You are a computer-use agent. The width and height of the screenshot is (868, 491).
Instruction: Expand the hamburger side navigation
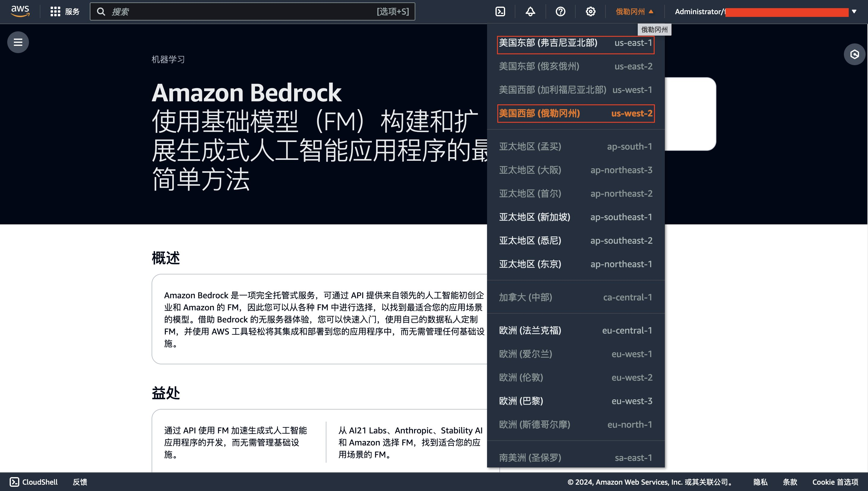pos(18,42)
